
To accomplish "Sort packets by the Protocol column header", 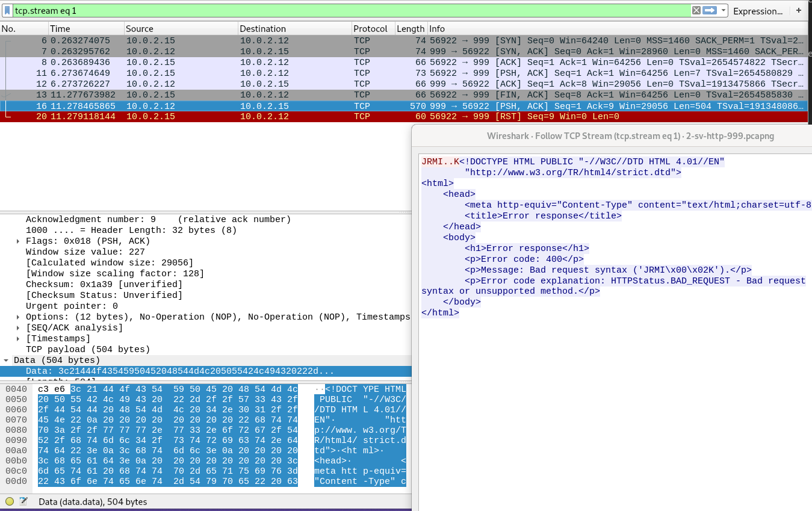I will (373, 29).
